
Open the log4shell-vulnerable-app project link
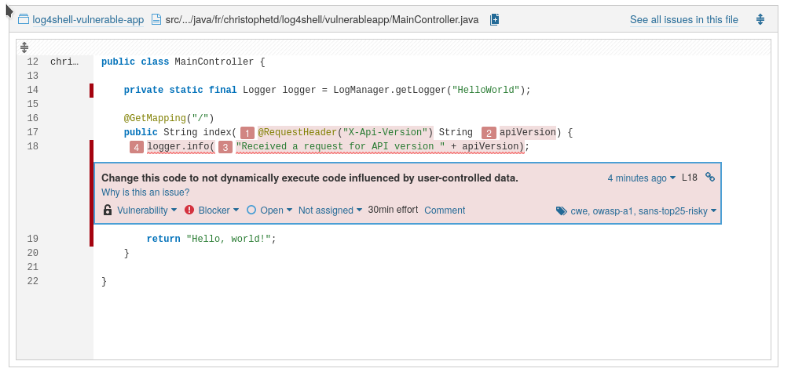(x=88, y=20)
